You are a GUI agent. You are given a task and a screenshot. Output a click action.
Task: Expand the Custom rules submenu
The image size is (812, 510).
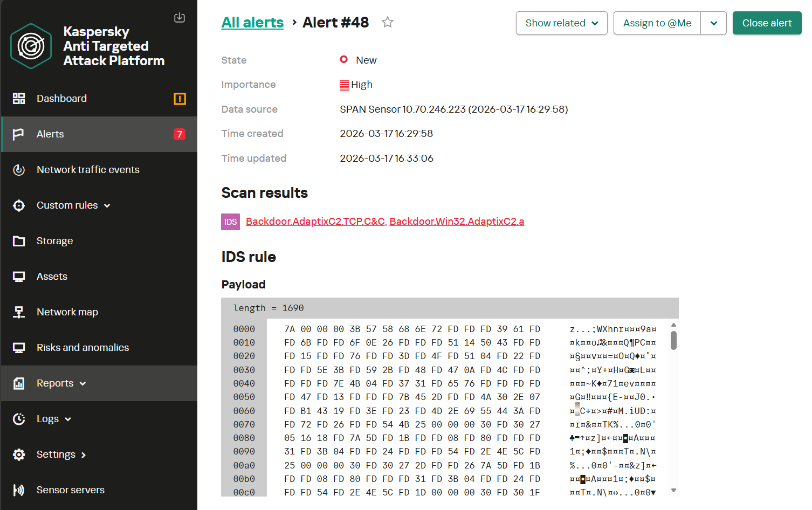pyautogui.click(x=107, y=205)
